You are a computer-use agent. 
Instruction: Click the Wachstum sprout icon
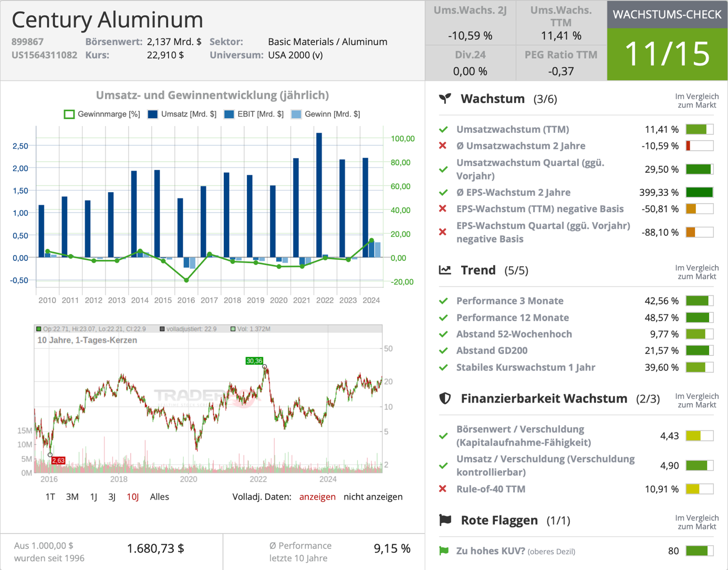[x=445, y=99]
